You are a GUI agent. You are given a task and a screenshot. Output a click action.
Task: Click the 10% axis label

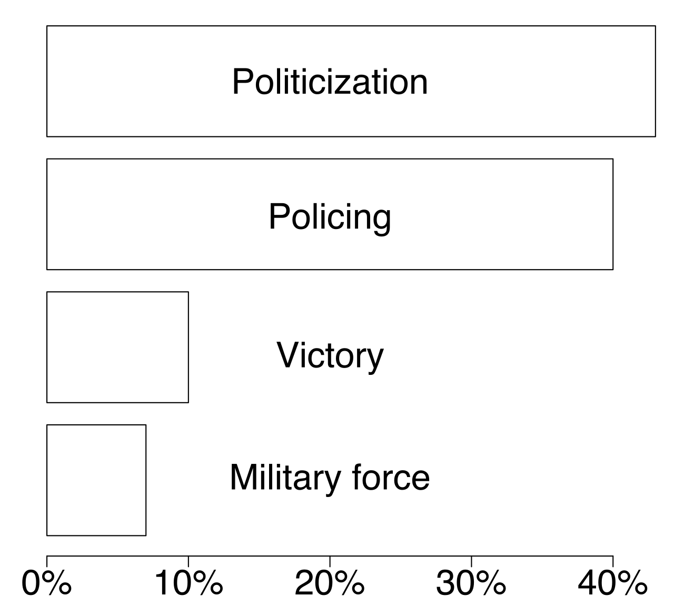(188, 584)
